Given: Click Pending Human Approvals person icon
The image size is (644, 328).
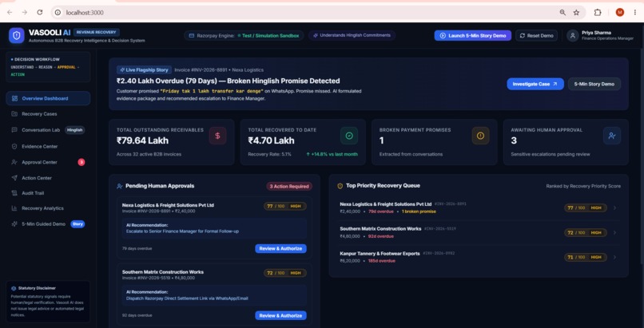Looking at the screenshot, I should pos(120,186).
